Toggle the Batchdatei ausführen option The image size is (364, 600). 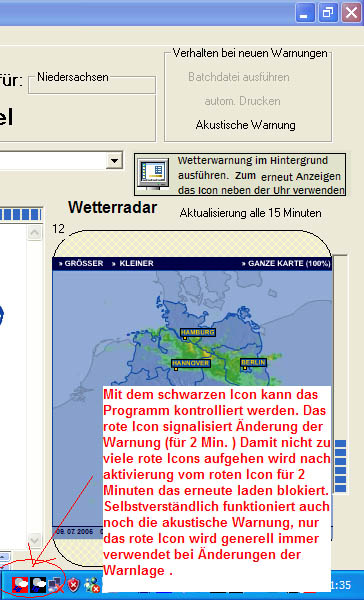click(238, 77)
